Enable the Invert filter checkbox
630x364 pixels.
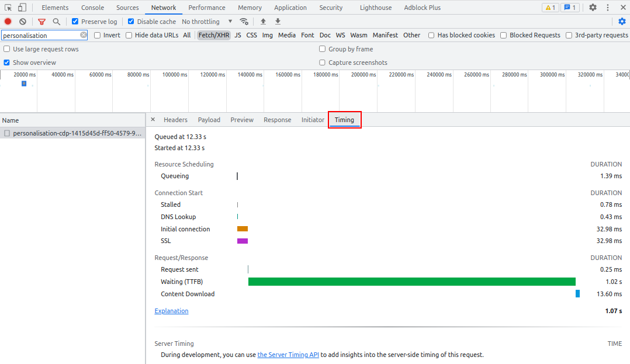coord(97,36)
